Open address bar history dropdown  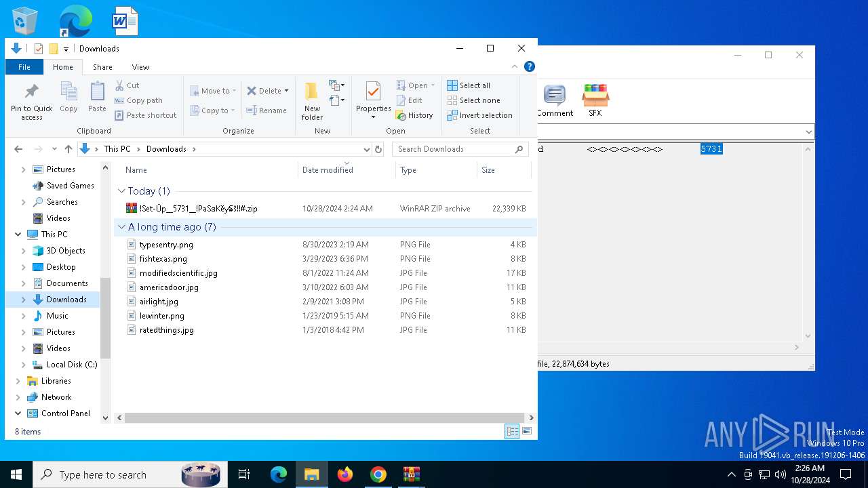click(x=366, y=149)
